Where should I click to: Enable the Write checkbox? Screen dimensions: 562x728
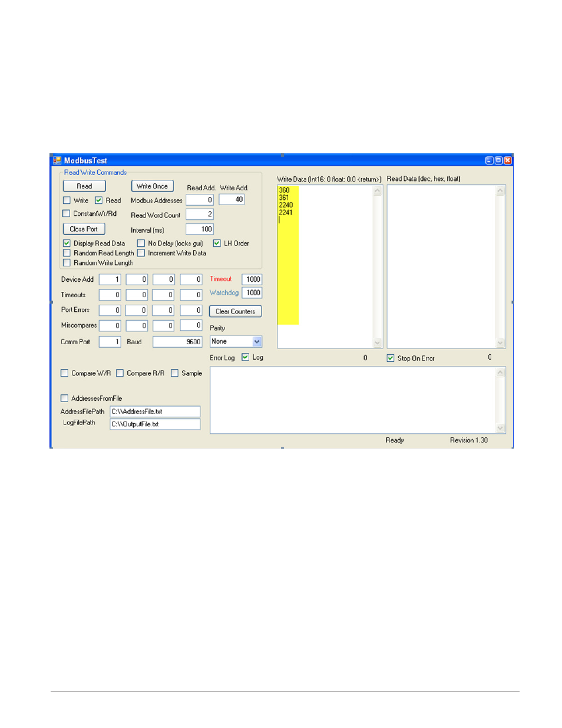coord(67,200)
